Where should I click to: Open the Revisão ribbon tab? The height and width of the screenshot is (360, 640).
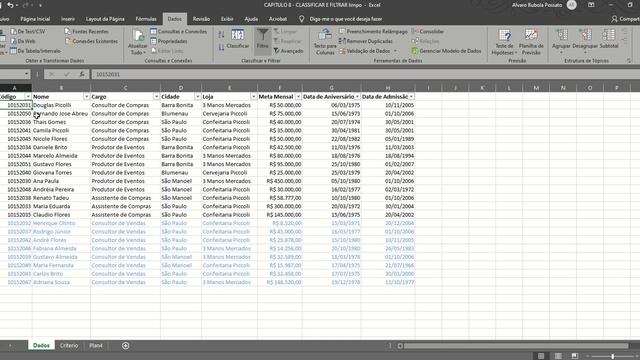pos(201,19)
